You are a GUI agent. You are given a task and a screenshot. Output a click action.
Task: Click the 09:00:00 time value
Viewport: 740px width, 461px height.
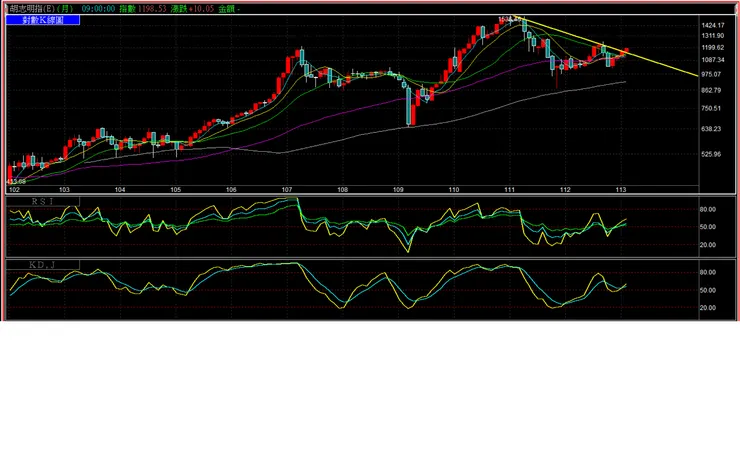click(x=98, y=8)
